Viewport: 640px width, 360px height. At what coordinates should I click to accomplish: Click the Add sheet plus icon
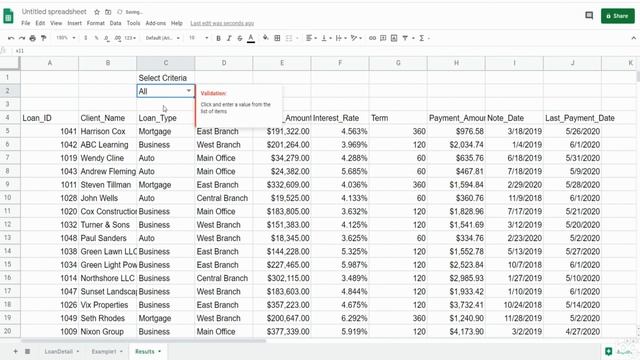coord(15,351)
